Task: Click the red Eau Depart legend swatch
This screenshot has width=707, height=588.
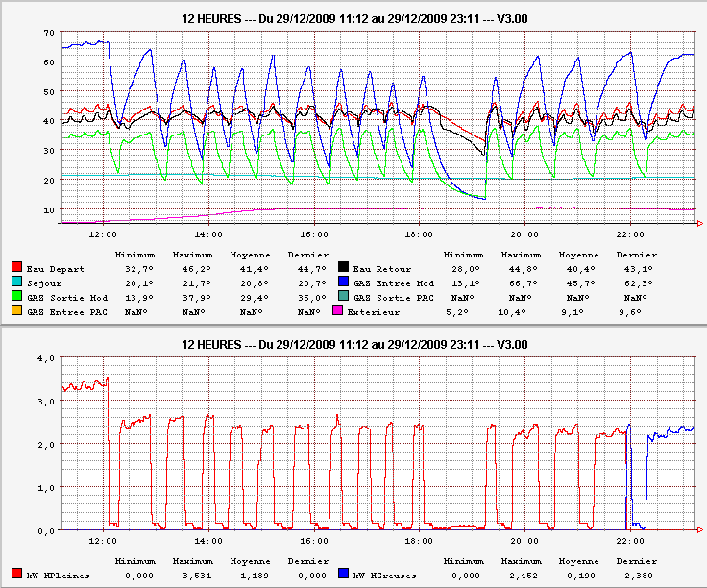Action: pos(16,268)
